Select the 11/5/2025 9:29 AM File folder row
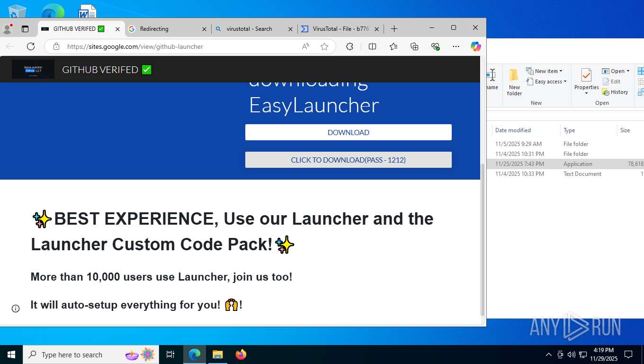Image resolution: width=644 pixels, height=364 pixels. (x=565, y=144)
